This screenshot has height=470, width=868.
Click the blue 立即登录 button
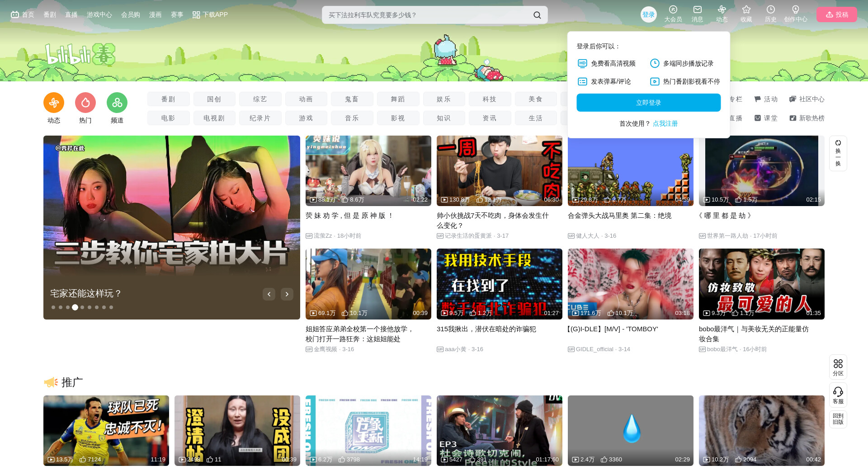648,103
